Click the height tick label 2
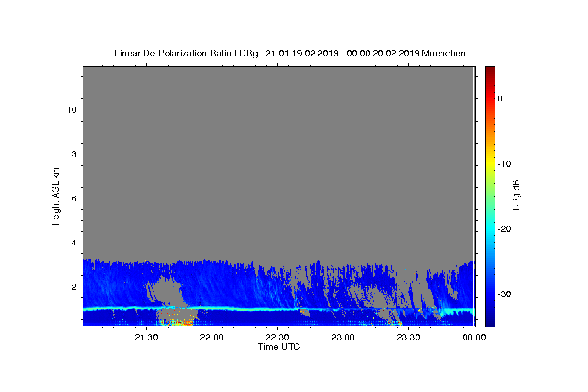The image size is (588, 392). [x=74, y=287]
